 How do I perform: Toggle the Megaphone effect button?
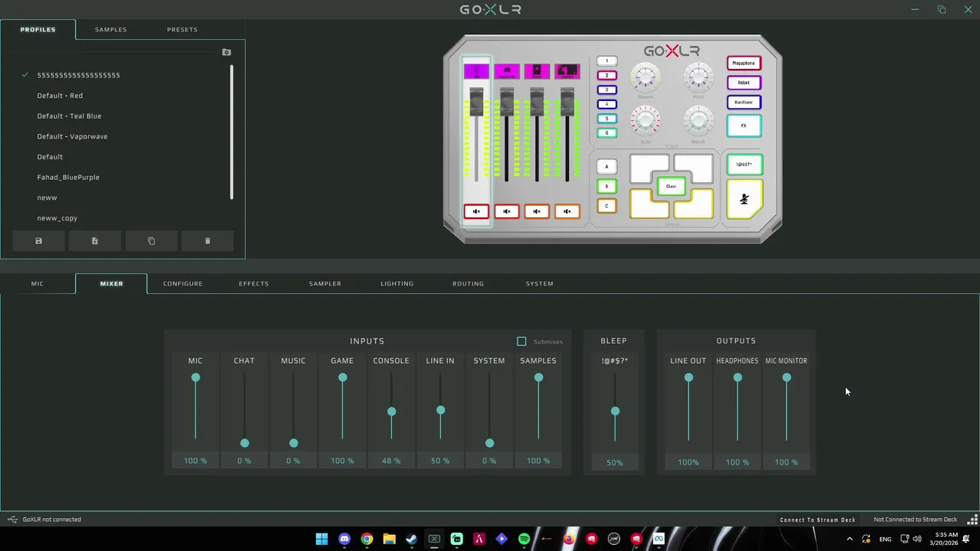pyautogui.click(x=743, y=64)
